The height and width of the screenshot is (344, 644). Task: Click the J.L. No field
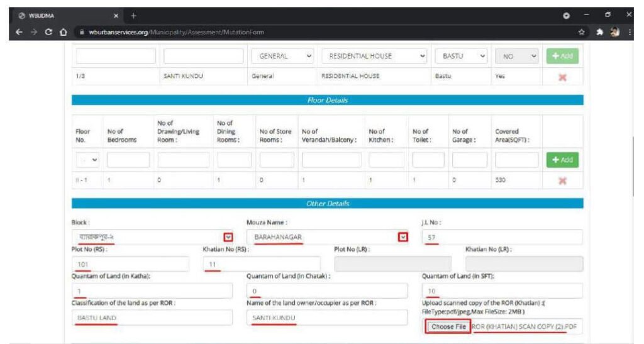(502, 237)
